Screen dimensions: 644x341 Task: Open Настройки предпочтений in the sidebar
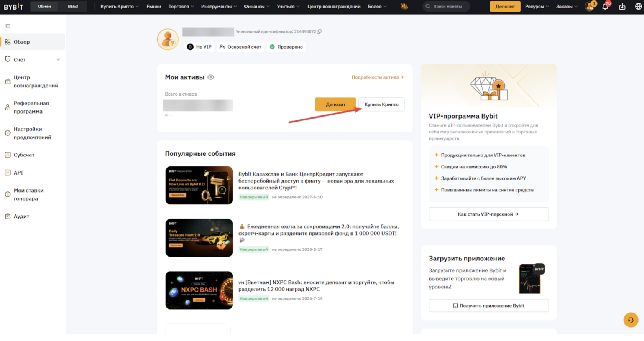tap(33, 133)
